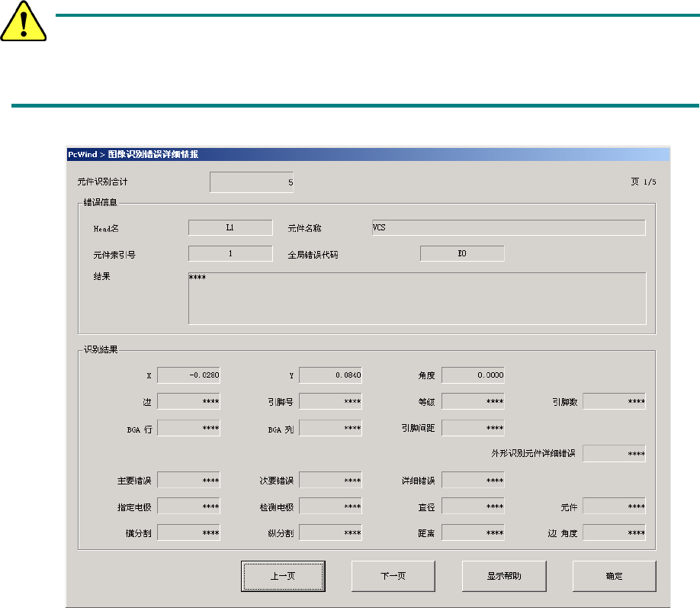This screenshot has height=608, width=700.
Task: Click inside the 结果 result text area
Action: coord(416,298)
